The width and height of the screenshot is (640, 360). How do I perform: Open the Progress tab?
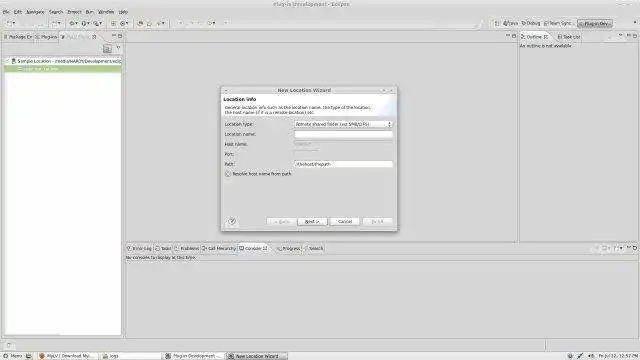289,248
